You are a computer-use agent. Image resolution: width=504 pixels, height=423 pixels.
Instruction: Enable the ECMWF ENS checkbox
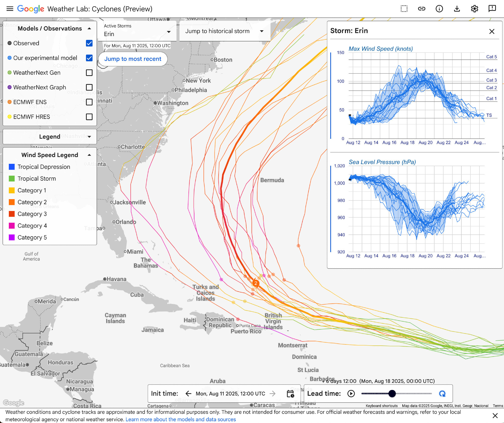89,102
